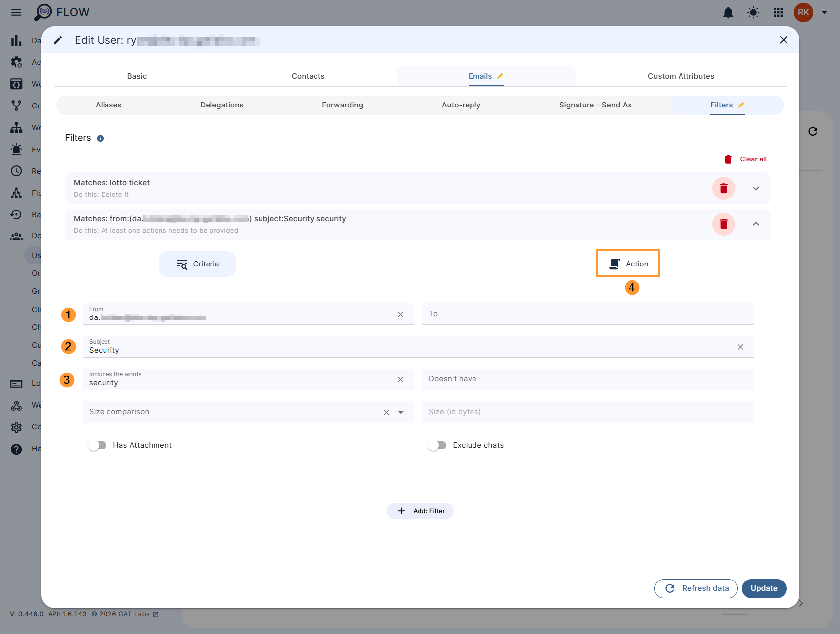Viewport: 840px width, 634px height.
Task: Open the Signature - Send As sub-tab
Action: pyautogui.click(x=595, y=105)
